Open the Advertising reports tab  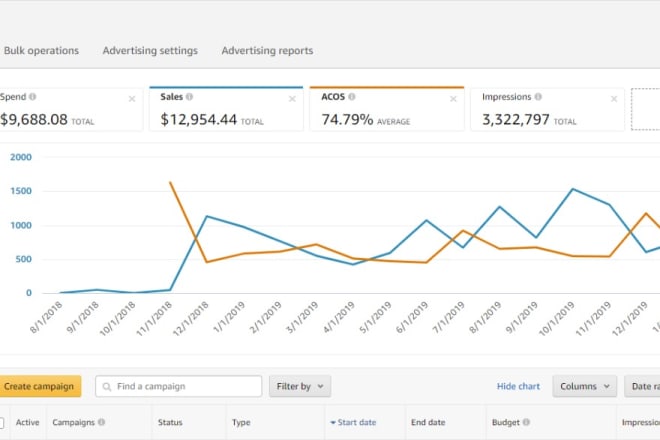pos(267,51)
